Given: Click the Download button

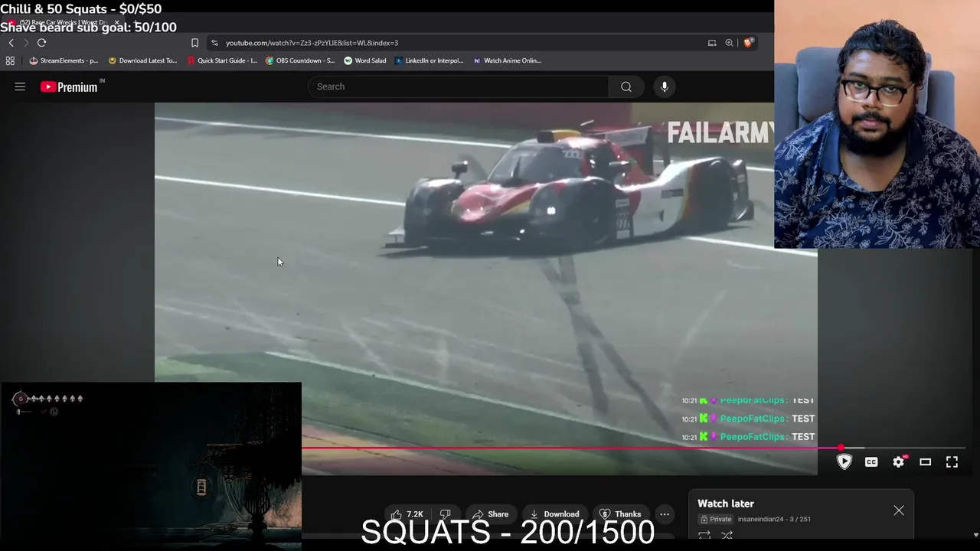Looking at the screenshot, I should (x=554, y=514).
